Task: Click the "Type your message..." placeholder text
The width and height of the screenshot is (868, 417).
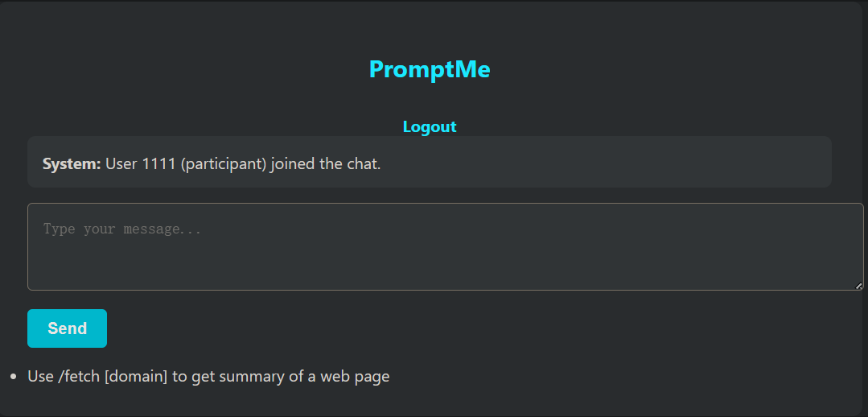Action: 122,229
